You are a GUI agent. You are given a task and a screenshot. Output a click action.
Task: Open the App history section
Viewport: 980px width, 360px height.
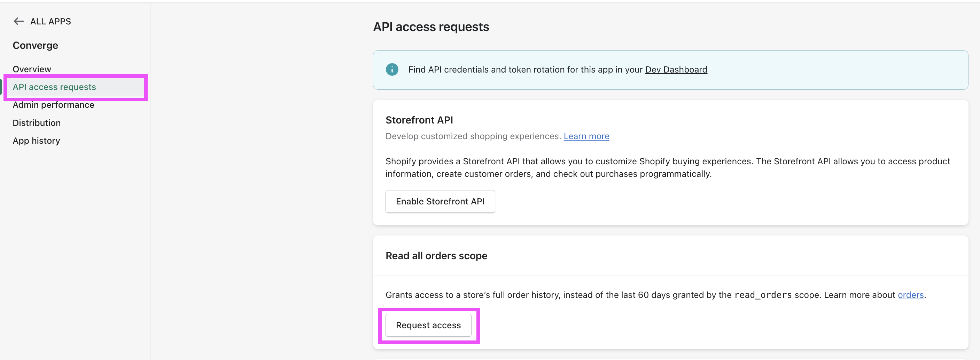tap(36, 140)
